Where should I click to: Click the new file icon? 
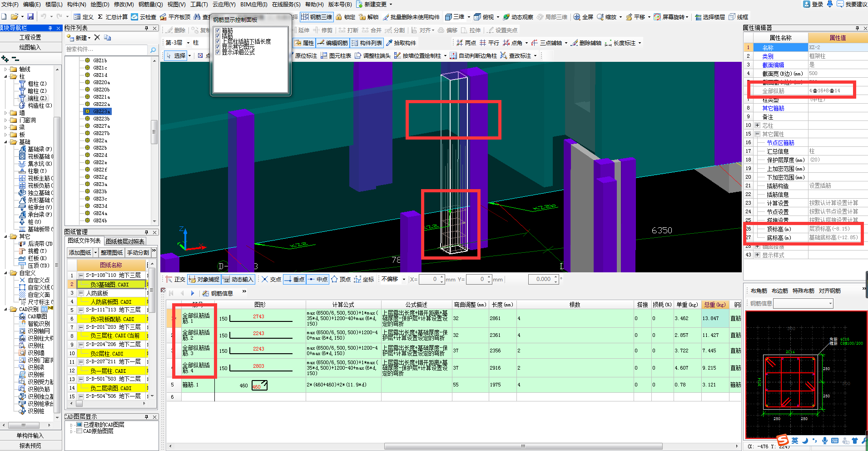coord(4,17)
